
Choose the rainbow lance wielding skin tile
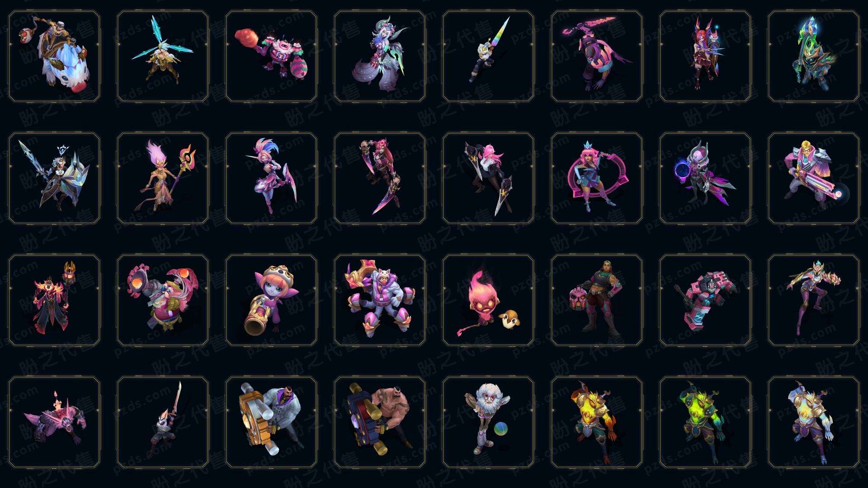pos(488,56)
